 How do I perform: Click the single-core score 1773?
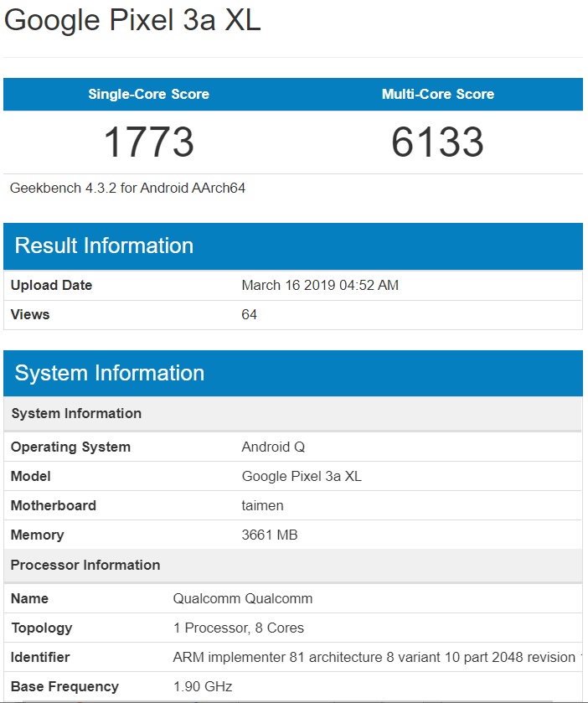pos(149,142)
